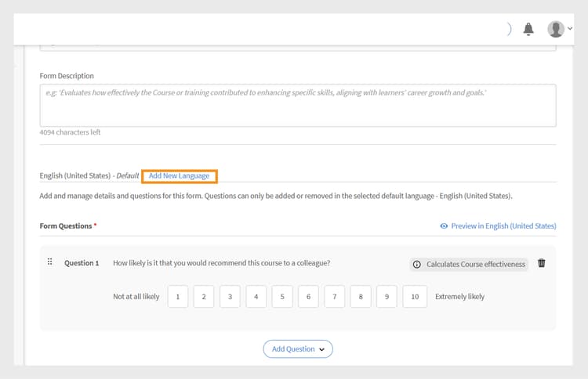This screenshot has width=588, height=379.
Task: Select rating 1 on the scale
Action: pyautogui.click(x=178, y=297)
